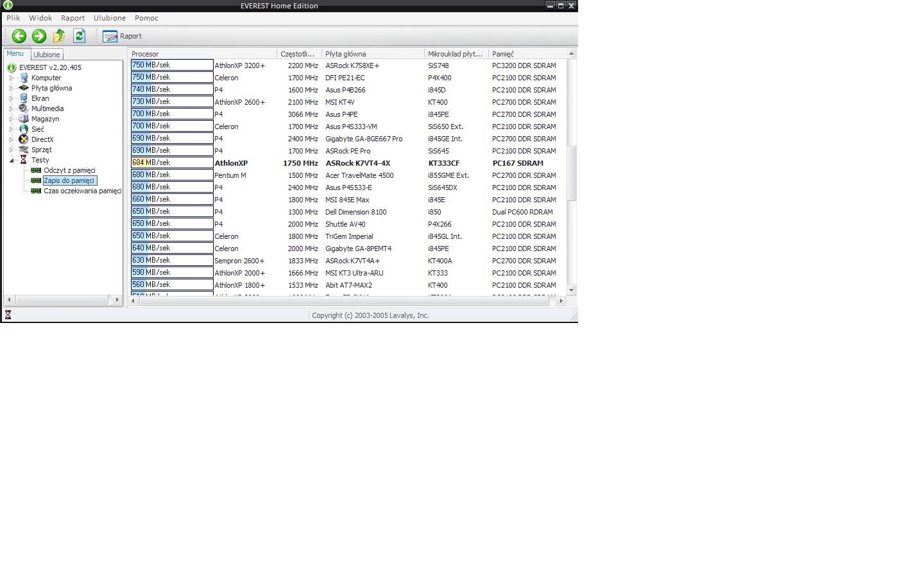924x578 pixels.
Task: Expand the Multimedia tree node
Action: (x=11, y=109)
